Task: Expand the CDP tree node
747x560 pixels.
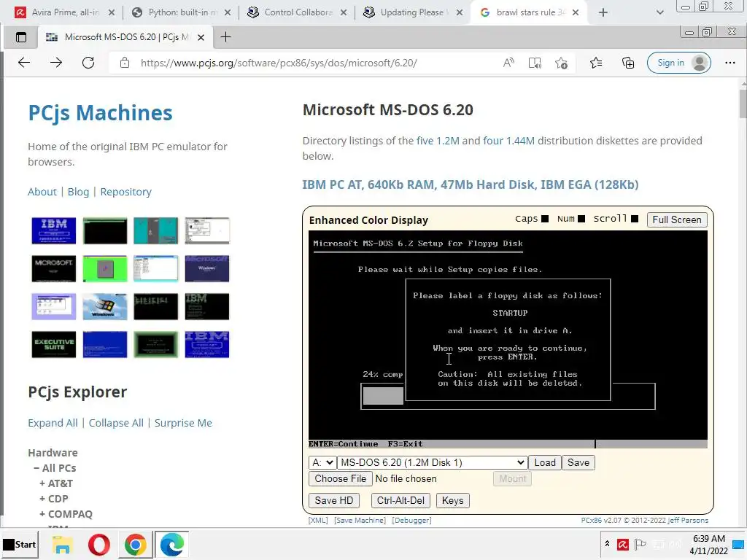Action: [x=42, y=499]
